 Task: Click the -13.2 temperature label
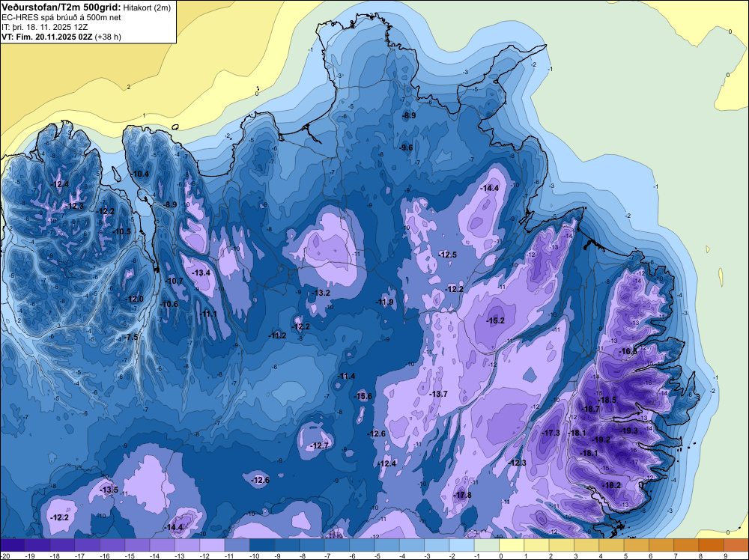pyautogui.click(x=321, y=293)
